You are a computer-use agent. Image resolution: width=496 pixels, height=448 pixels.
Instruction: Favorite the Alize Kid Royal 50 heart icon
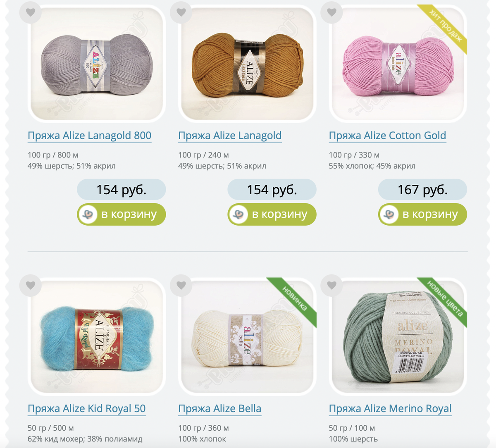point(31,285)
